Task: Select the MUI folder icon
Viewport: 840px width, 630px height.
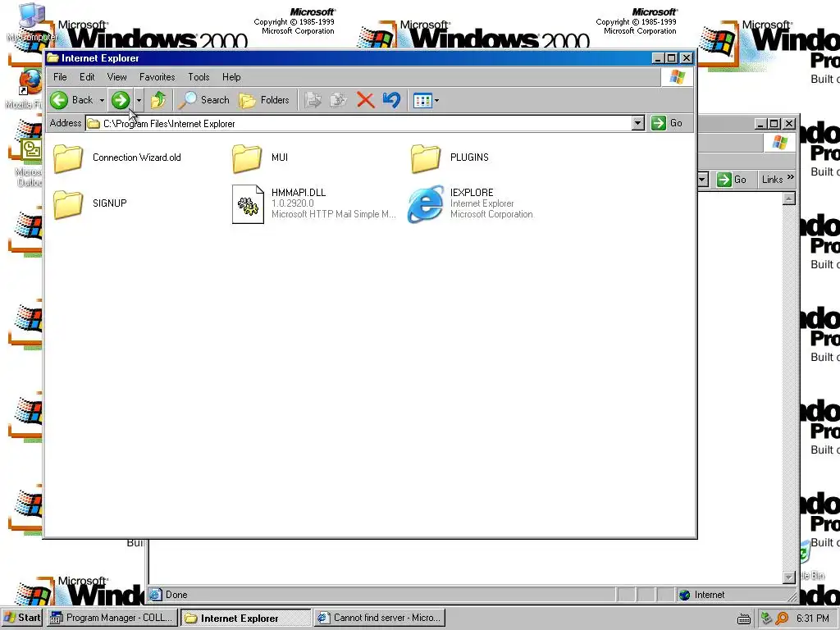Action: click(x=247, y=158)
